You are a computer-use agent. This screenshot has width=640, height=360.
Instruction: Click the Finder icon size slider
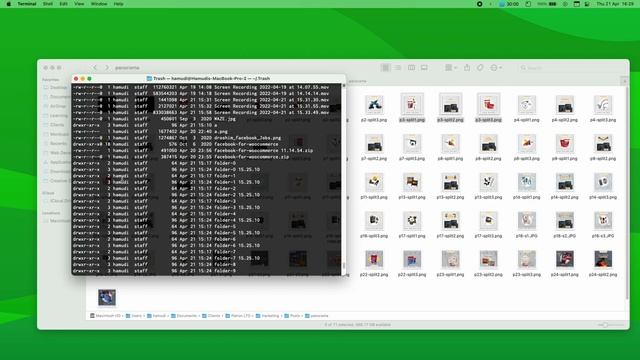pos(611,325)
